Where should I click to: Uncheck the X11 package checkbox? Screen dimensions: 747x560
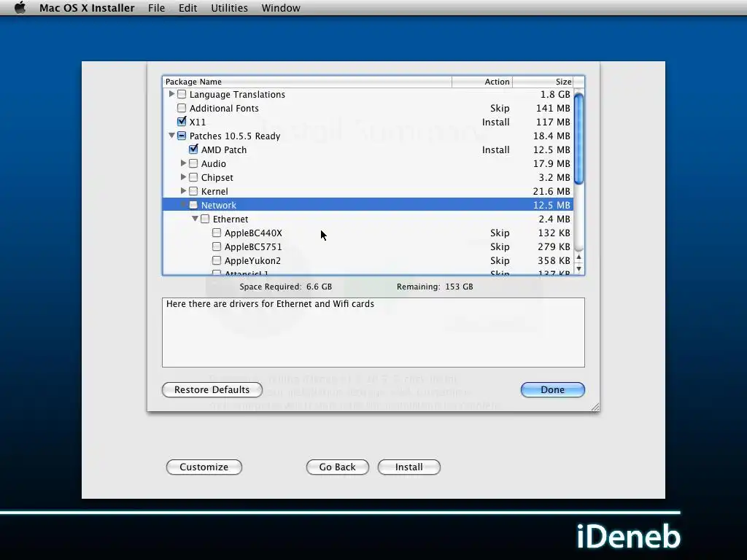pos(182,122)
